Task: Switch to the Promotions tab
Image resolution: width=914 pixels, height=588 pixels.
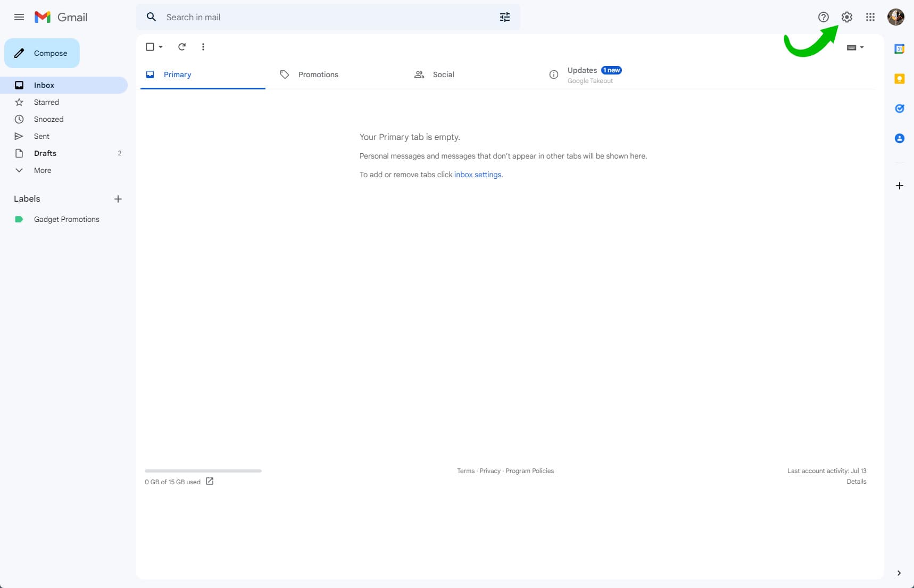Action: coord(318,74)
